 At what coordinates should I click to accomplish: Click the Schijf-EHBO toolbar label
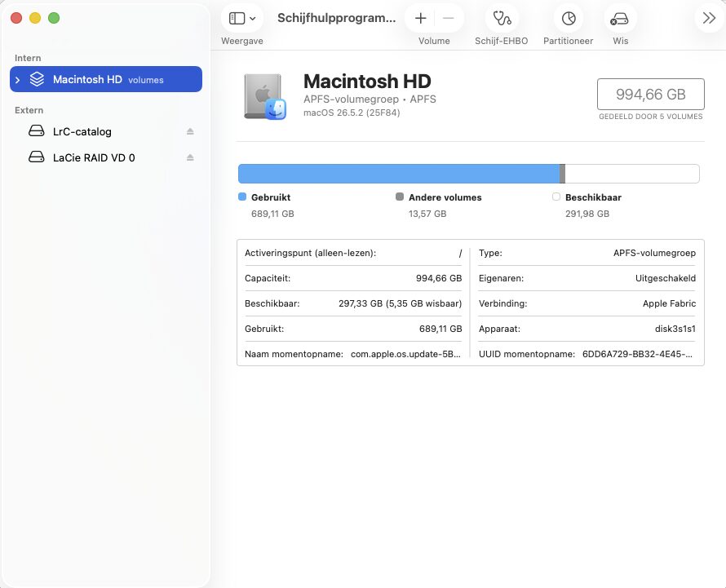502,41
